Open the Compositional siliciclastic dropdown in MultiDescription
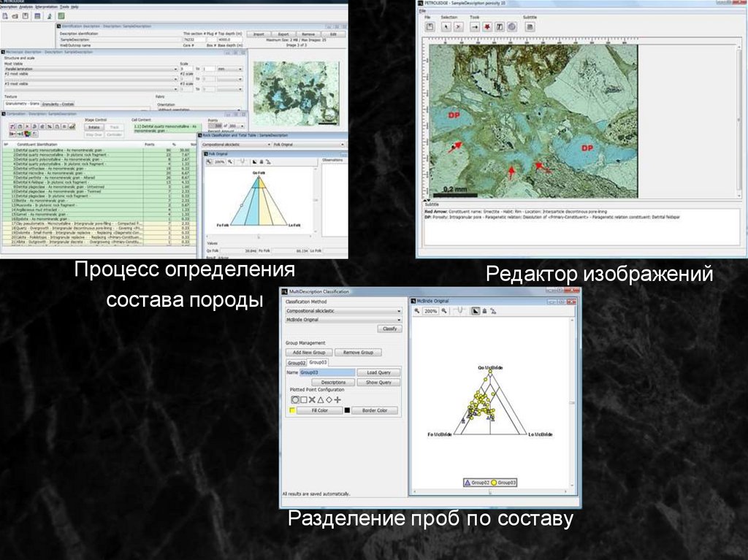Viewport: 748px width, 560px height. [x=343, y=311]
